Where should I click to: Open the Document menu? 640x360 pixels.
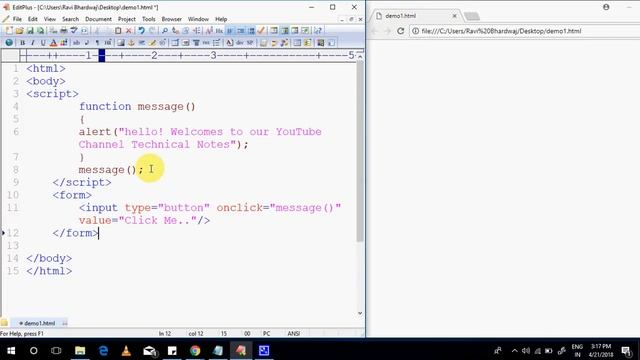98,19
